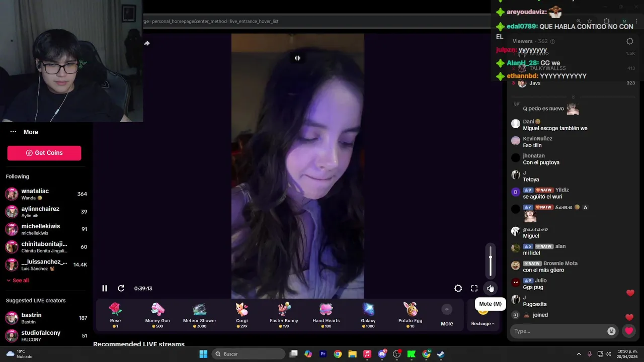Open Kick app on the taskbar

[412, 354]
